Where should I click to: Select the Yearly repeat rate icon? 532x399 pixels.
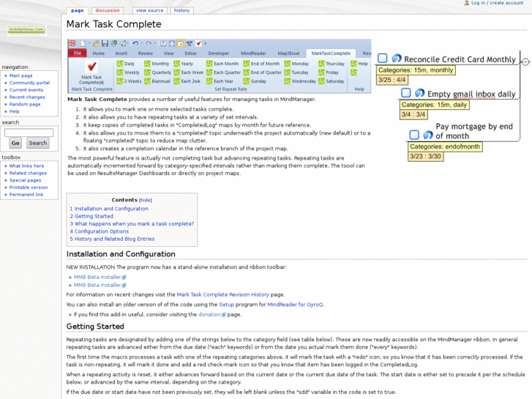(177, 64)
